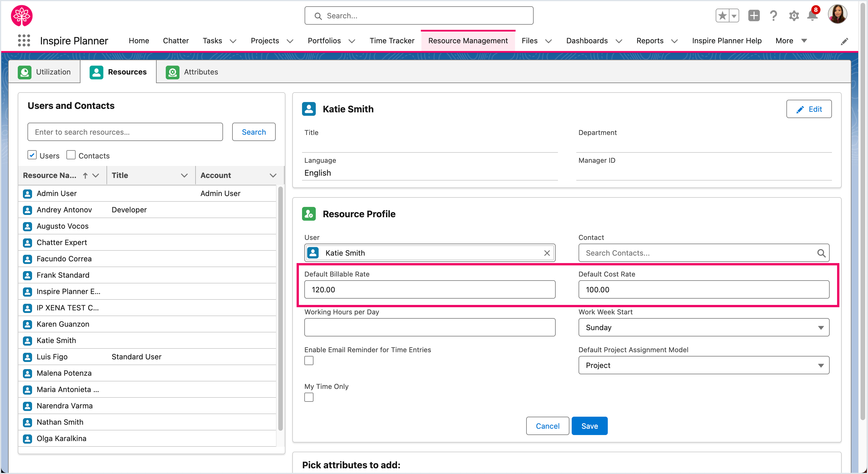Viewport: 868px width, 474px height.
Task: Click the Resource Profile section icon
Action: pos(309,214)
